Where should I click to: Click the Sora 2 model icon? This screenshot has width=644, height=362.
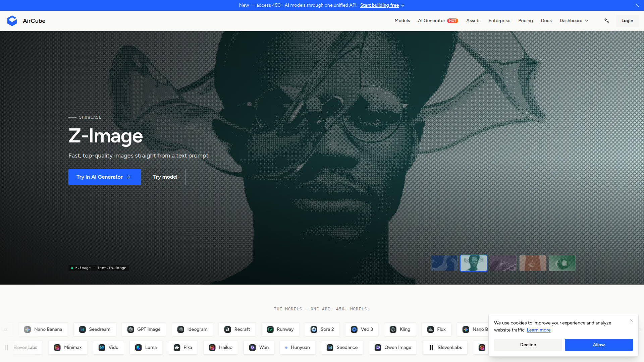[x=314, y=329]
